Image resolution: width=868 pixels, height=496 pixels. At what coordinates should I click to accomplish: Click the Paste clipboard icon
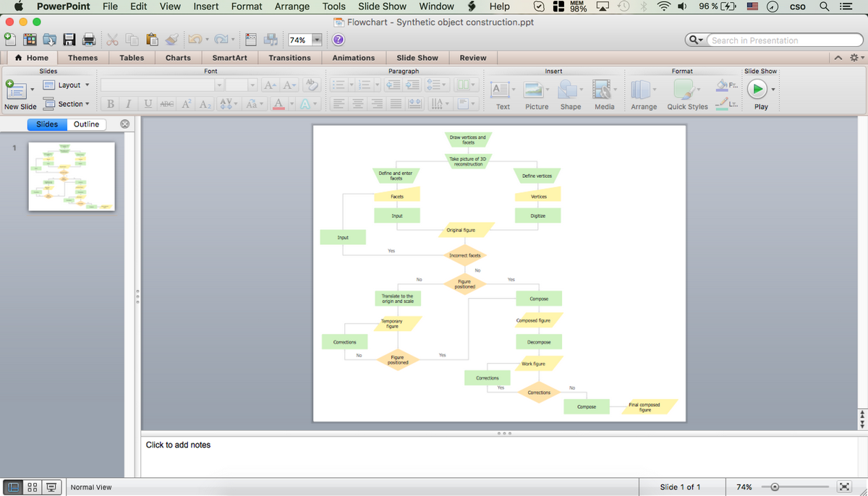point(152,40)
